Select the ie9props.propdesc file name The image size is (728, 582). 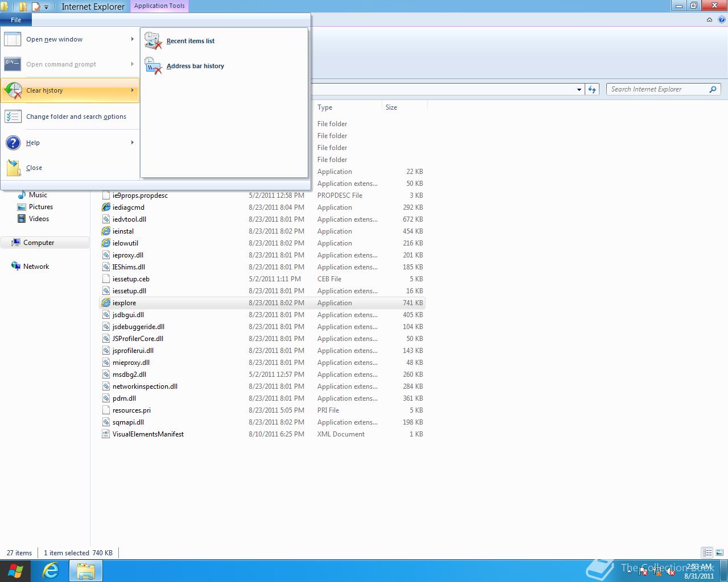click(x=140, y=196)
